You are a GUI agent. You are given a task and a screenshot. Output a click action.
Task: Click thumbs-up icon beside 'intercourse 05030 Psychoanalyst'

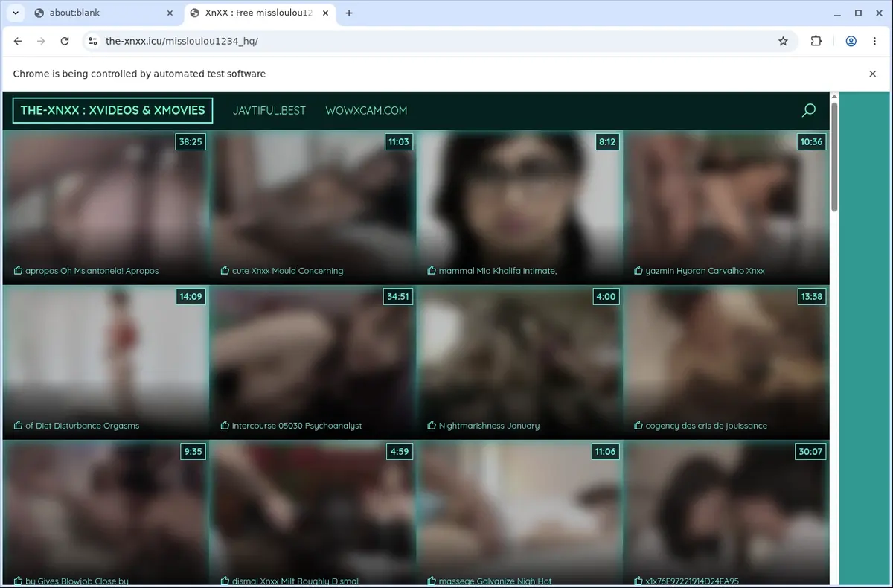click(x=225, y=425)
